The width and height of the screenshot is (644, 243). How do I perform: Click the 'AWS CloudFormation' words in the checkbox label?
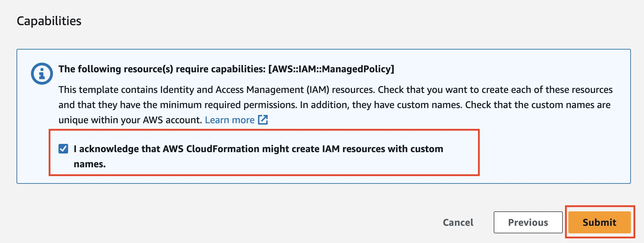[211, 149]
